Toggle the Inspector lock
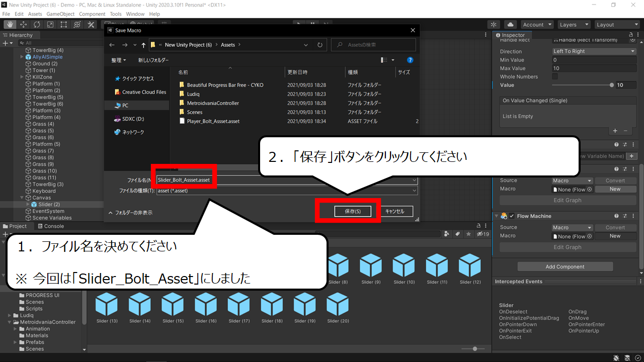 632,35
